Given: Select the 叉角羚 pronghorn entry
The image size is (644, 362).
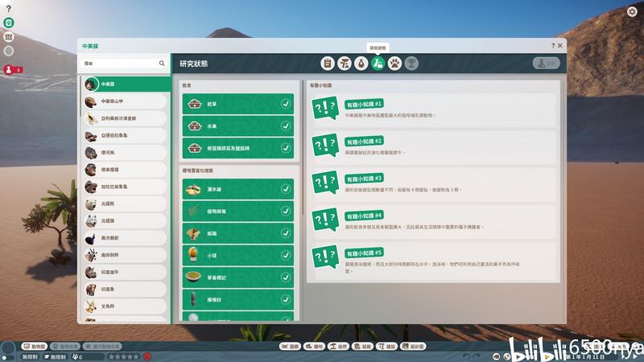Looking at the screenshot, I should click(x=125, y=306).
